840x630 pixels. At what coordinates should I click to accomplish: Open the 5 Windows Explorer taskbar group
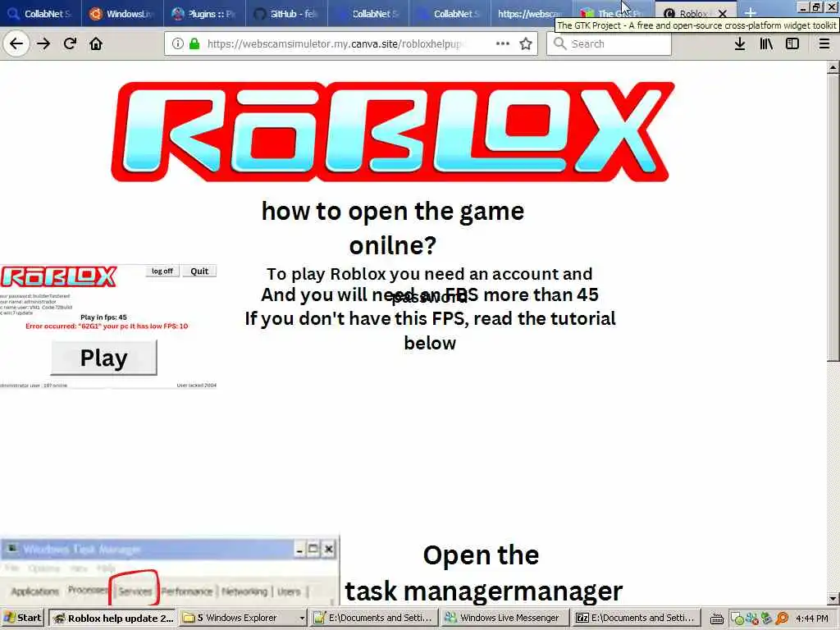(243, 618)
